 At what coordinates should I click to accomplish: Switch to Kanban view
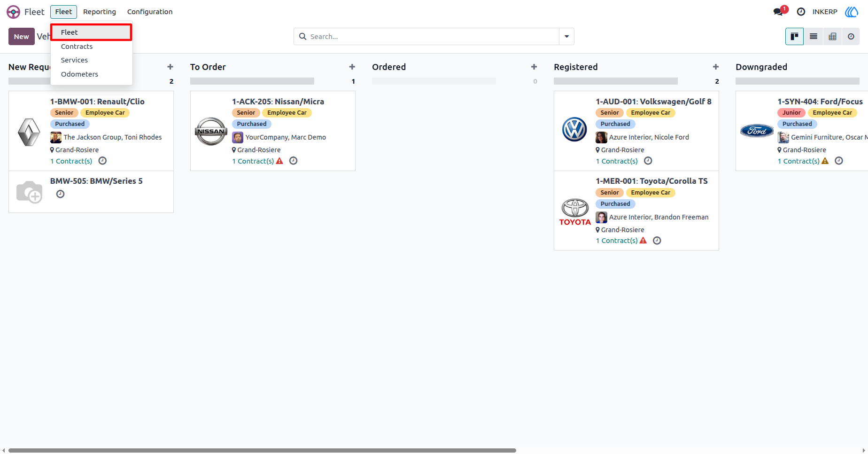pyautogui.click(x=794, y=36)
